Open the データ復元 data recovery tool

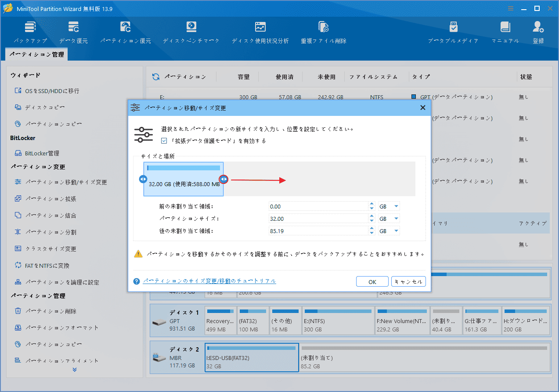pos(73,32)
